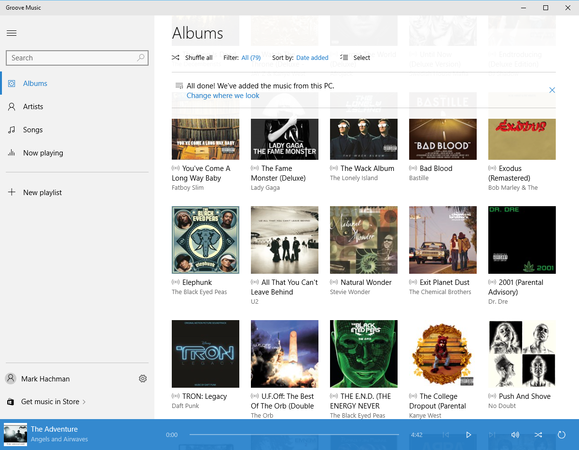This screenshot has width=579, height=450.
Task: Click the Bastille artist text
Action: [419, 178]
